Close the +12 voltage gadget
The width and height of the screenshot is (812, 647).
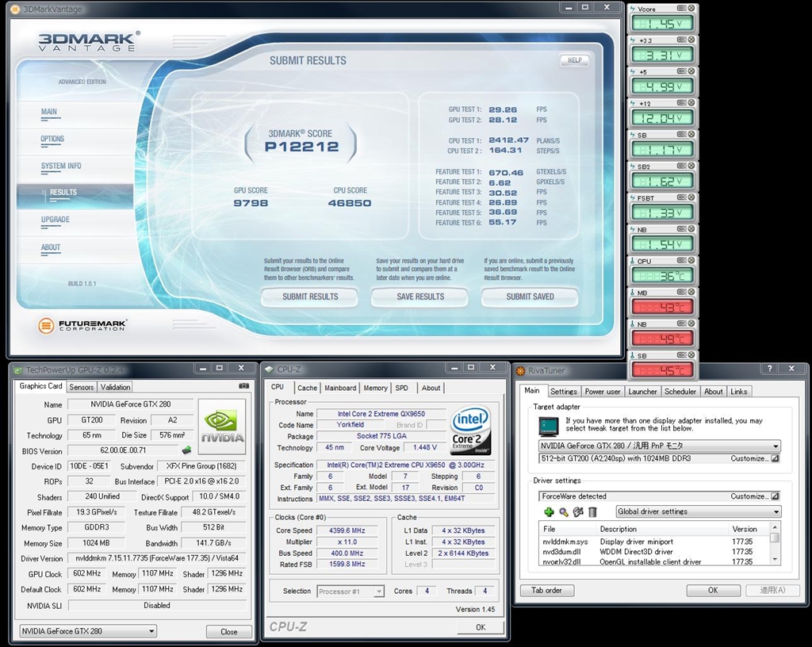pyautogui.click(x=691, y=103)
